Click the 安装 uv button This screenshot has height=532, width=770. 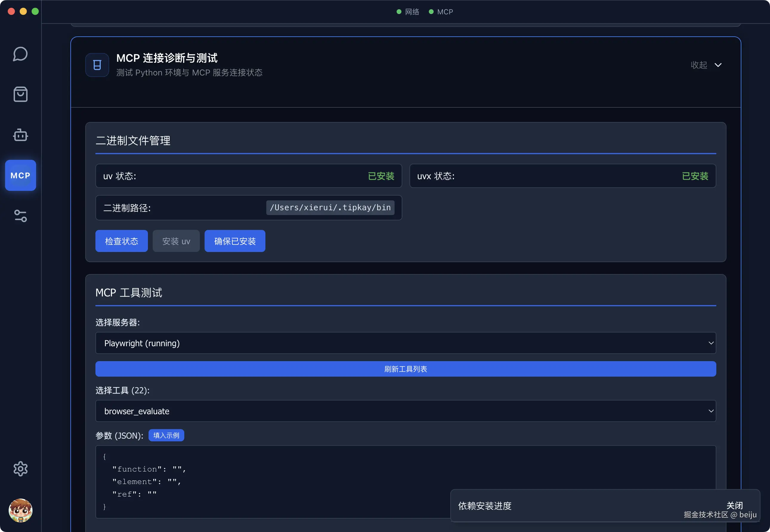click(176, 241)
